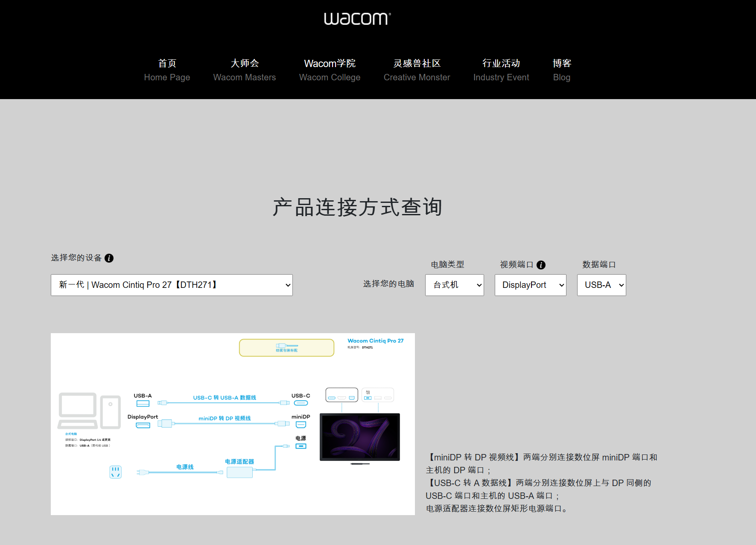
Task: Open the 数据端口 USB-A dropdown
Action: [x=601, y=285]
